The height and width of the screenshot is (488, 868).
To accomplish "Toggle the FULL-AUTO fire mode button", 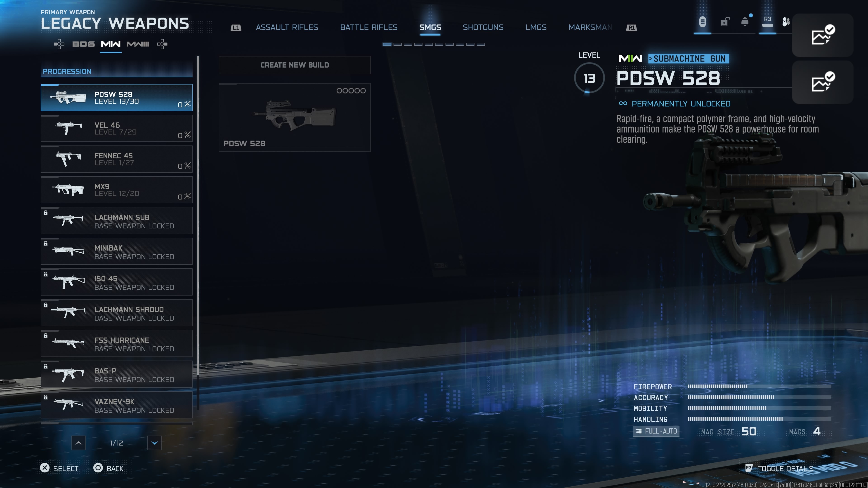I will pyautogui.click(x=656, y=432).
